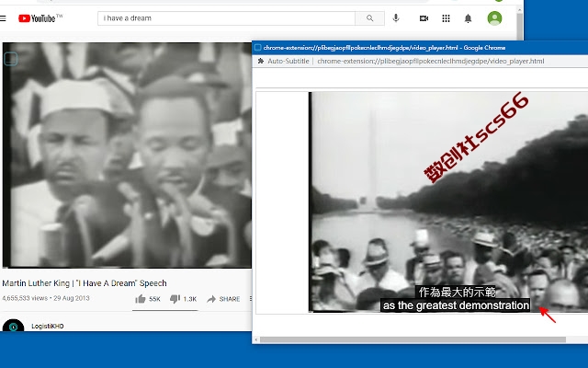Click the left scroll arrow in popup

[x=256, y=339]
